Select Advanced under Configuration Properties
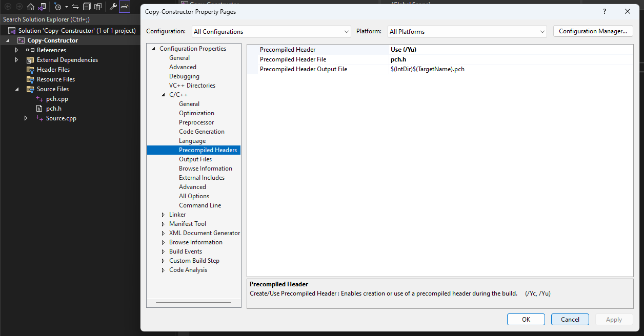Viewport: 644px width, 336px height. tap(183, 67)
